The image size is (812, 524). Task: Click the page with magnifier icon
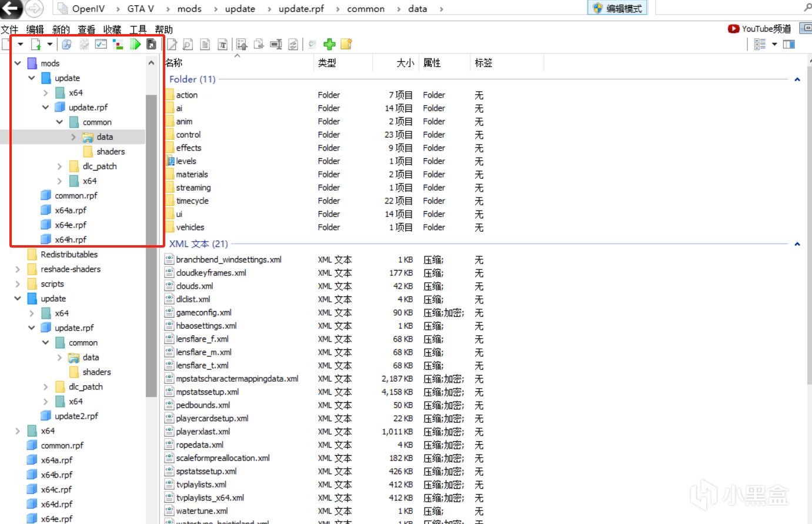(188, 44)
